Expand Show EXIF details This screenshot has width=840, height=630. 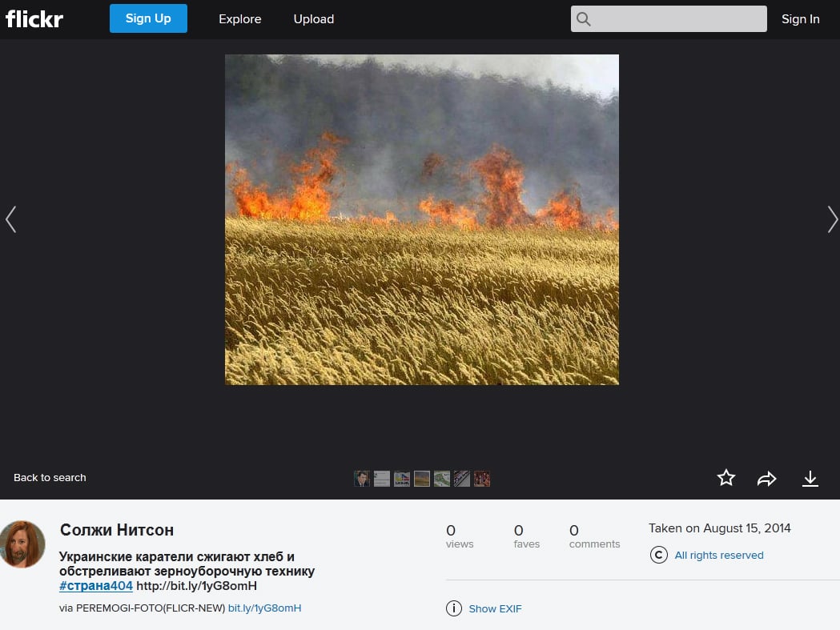[x=495, y=608]
